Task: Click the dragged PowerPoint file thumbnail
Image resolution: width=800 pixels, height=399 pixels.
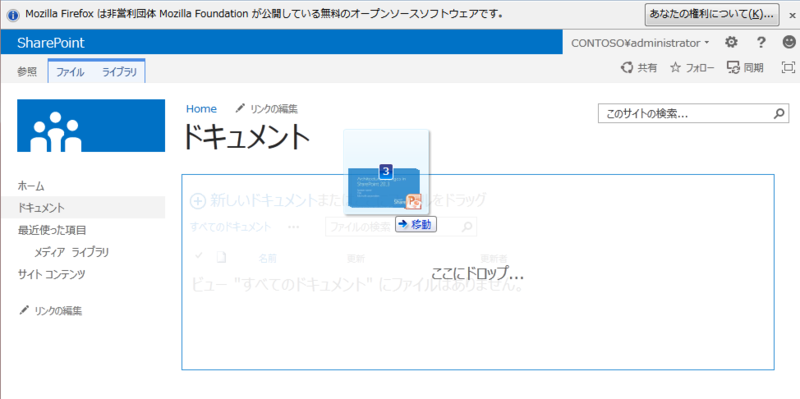Action: click(x=386, y=172)
